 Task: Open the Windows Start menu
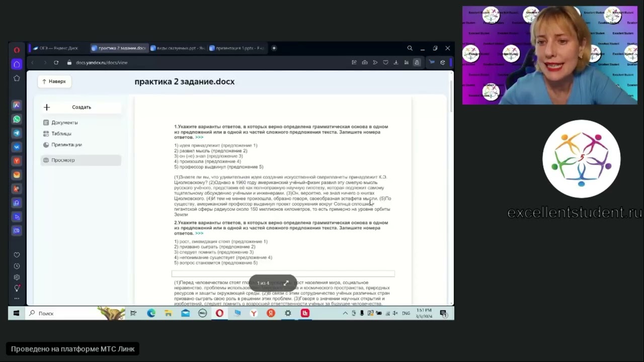tap(17, 313)
